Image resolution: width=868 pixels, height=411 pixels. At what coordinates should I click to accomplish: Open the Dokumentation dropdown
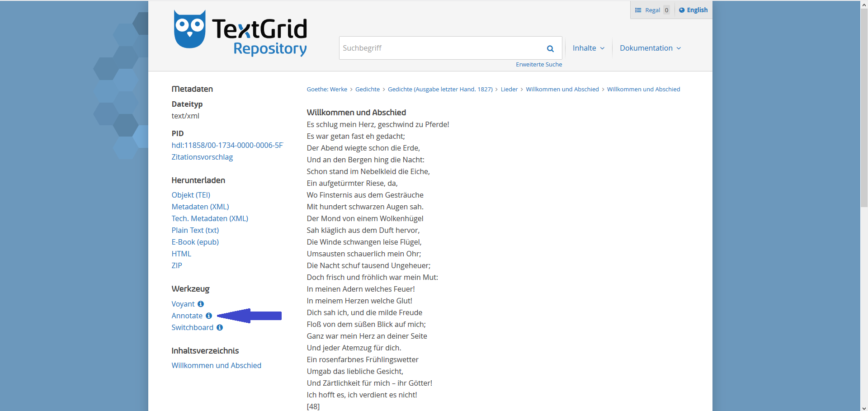pos(650,48)
